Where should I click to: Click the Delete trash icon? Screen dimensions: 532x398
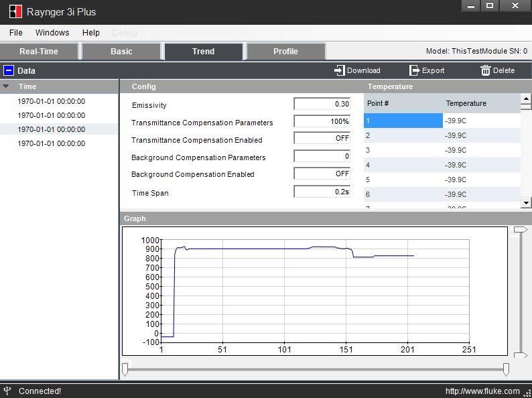coord(486,70)
